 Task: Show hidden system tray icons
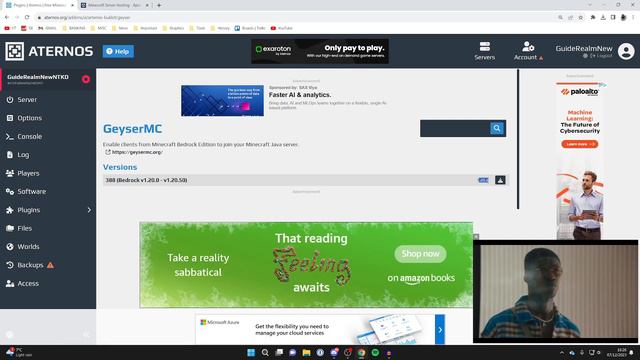[x=562, y=353]
